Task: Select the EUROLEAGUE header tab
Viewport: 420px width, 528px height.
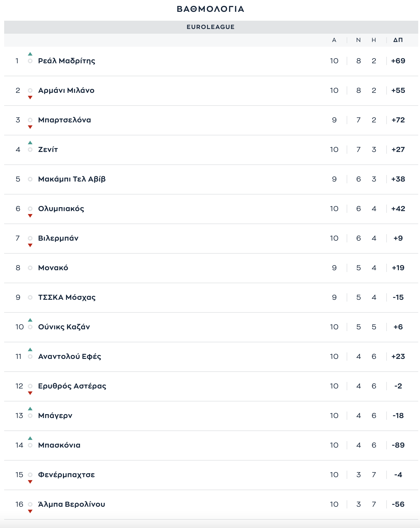Action: (x=211, y=27)
